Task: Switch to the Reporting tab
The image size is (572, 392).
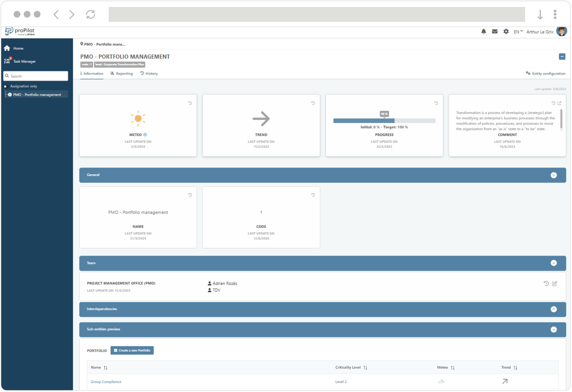Action: [122, 74]
